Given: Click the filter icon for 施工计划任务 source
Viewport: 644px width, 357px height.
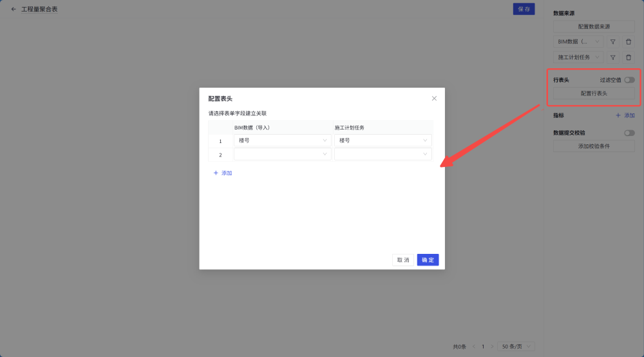Looking at the screenshot, I should [x=613, y=57].
